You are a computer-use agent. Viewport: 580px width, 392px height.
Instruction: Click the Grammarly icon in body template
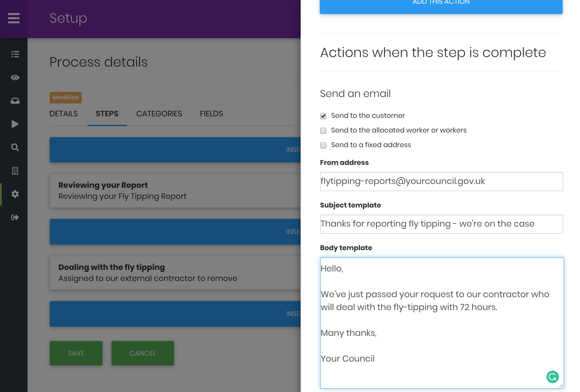552,377
